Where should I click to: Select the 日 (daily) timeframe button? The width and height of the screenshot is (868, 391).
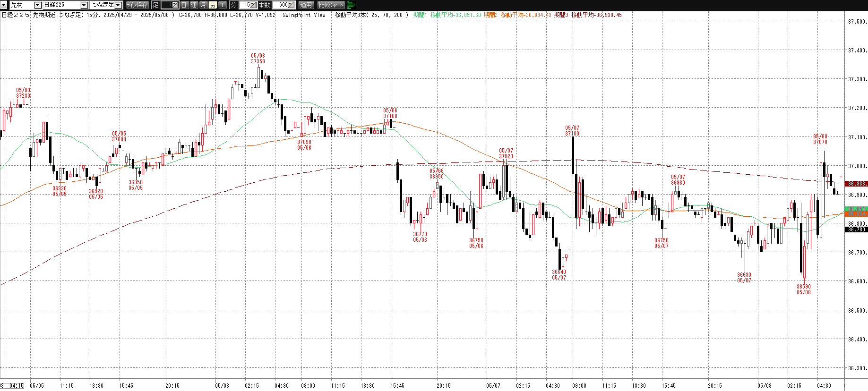tap(184, 5)
